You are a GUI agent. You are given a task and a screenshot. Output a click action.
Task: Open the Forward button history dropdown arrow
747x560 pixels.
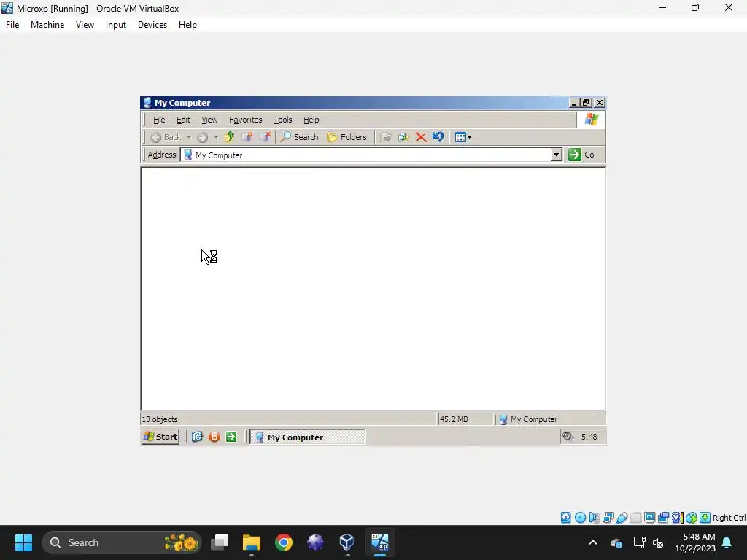[216, 137]
